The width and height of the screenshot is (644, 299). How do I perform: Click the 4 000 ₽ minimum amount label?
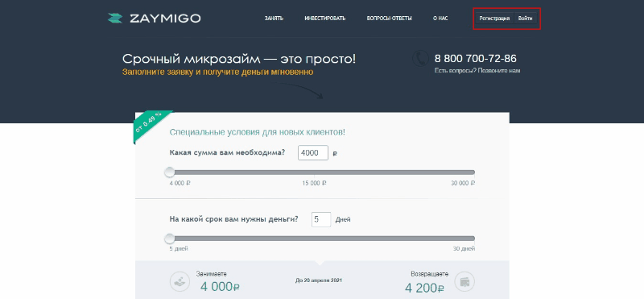pyautogui.click(x=180, y=183)
